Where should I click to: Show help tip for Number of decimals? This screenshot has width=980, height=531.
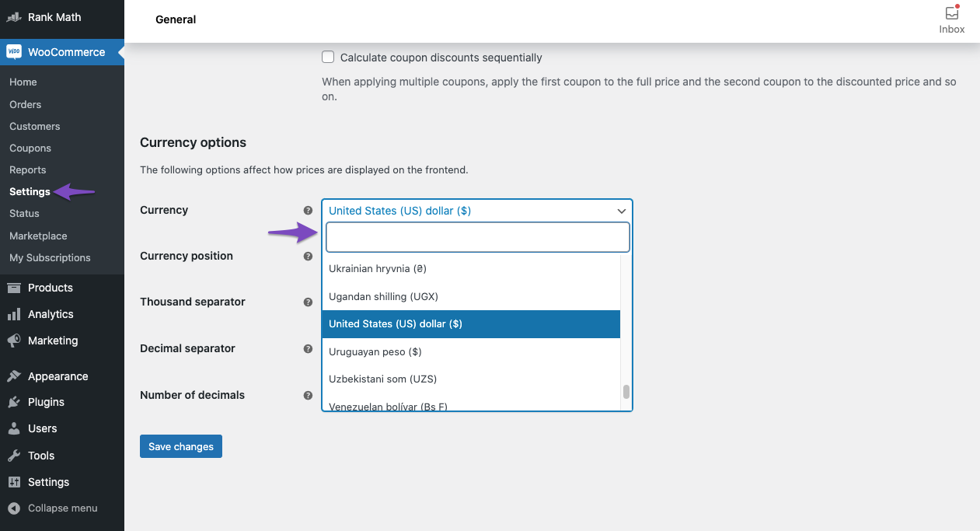click(308, 395)
